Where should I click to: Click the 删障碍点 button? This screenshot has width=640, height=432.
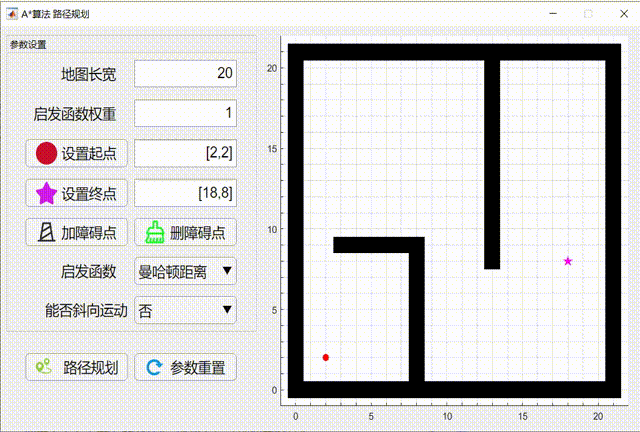point(185,232)
